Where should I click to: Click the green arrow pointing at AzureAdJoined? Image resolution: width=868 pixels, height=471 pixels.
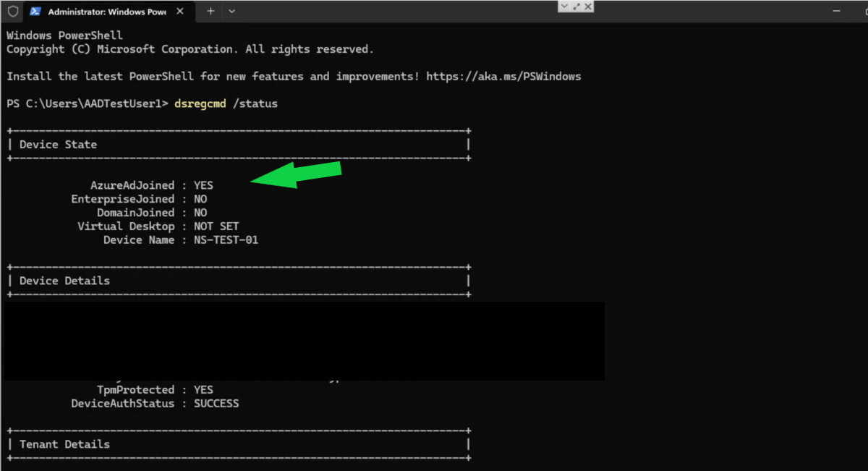point(297,176)
